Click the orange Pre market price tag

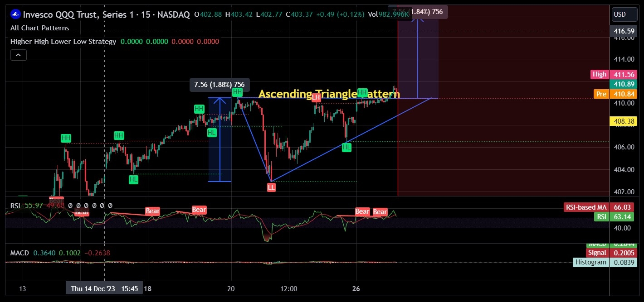tap(601, 94)
